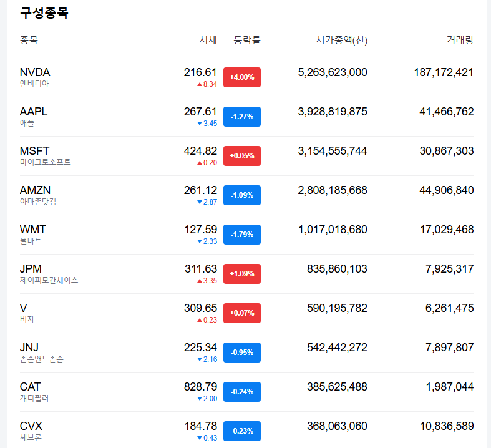Click the CVX ticker symbol

click(31, 426)
